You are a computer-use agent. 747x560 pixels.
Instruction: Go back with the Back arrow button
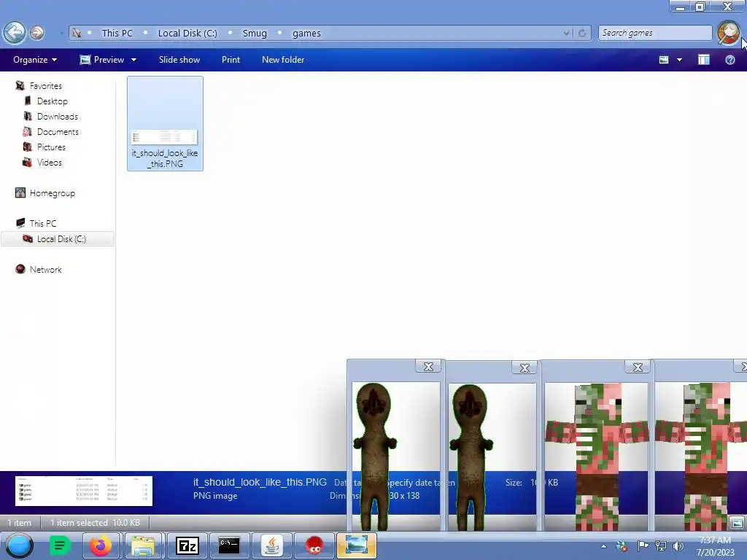(15, 33)
